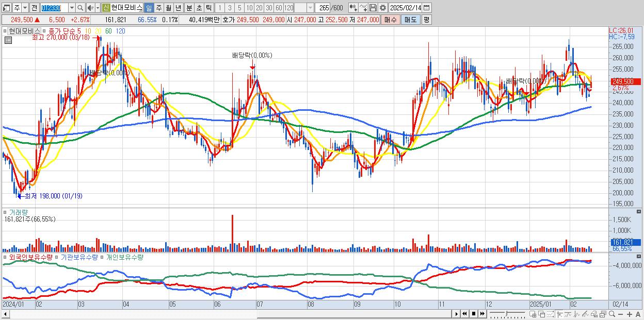Open chart settings gear icon
The width and height of the screenshot is (644, 320).
(383, 8)
